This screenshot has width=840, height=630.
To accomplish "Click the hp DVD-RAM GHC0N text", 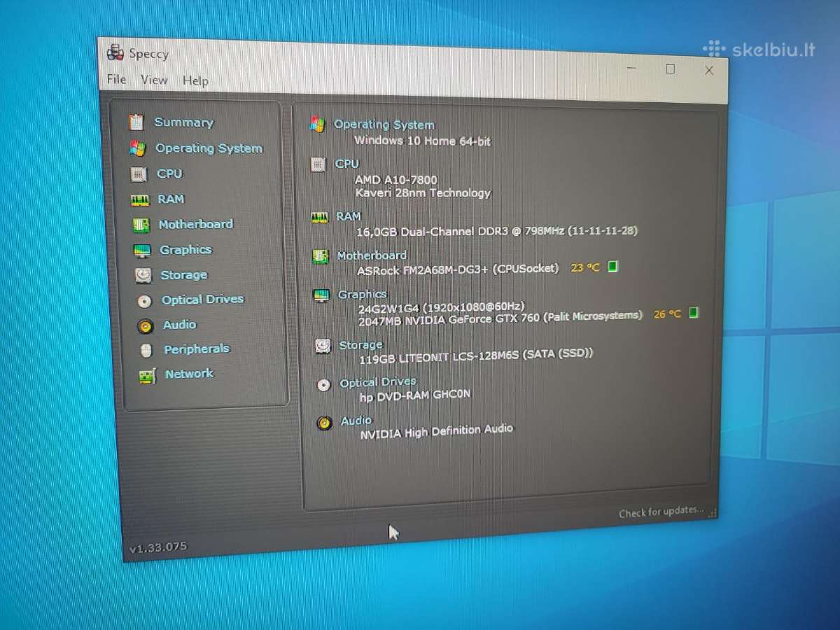I will click(415, 395).
